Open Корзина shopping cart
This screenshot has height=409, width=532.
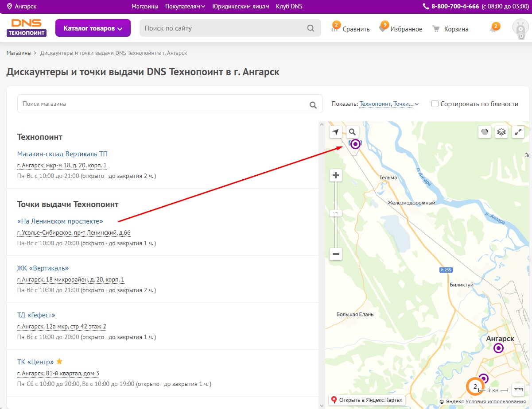coord(450,29)
